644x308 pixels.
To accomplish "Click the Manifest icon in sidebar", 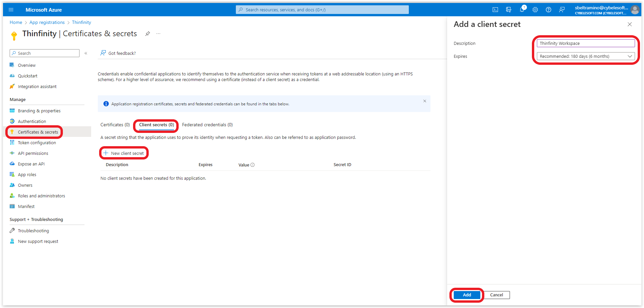I will pos(12,206).
